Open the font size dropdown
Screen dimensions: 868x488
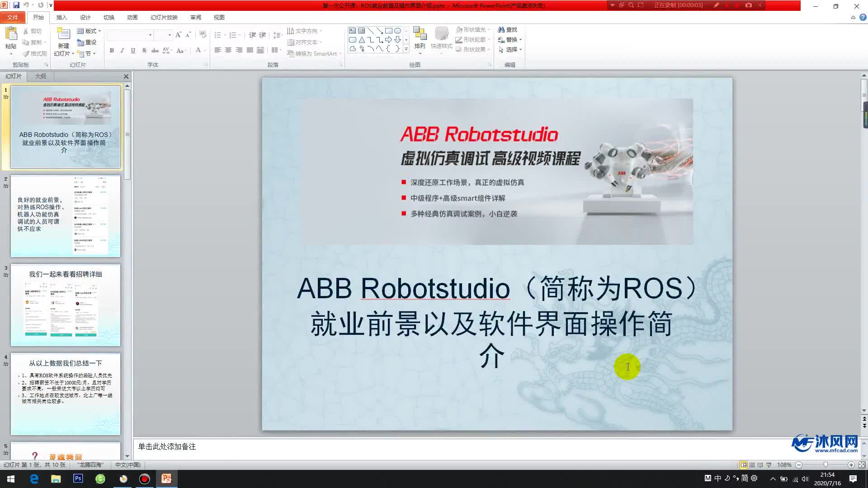pos(170,35)
